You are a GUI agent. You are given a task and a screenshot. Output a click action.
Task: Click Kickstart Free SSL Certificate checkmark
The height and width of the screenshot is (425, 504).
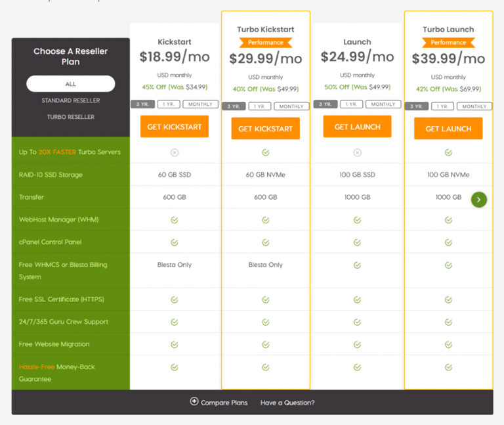[x=175, y=300]
